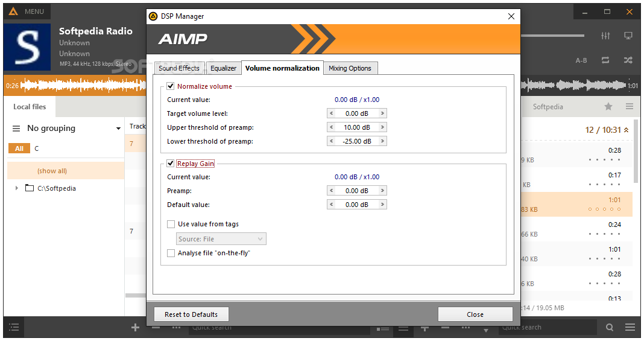Click the Target volume level 0.00 dB field
This screenshot has height=341, width=644.
357,113
